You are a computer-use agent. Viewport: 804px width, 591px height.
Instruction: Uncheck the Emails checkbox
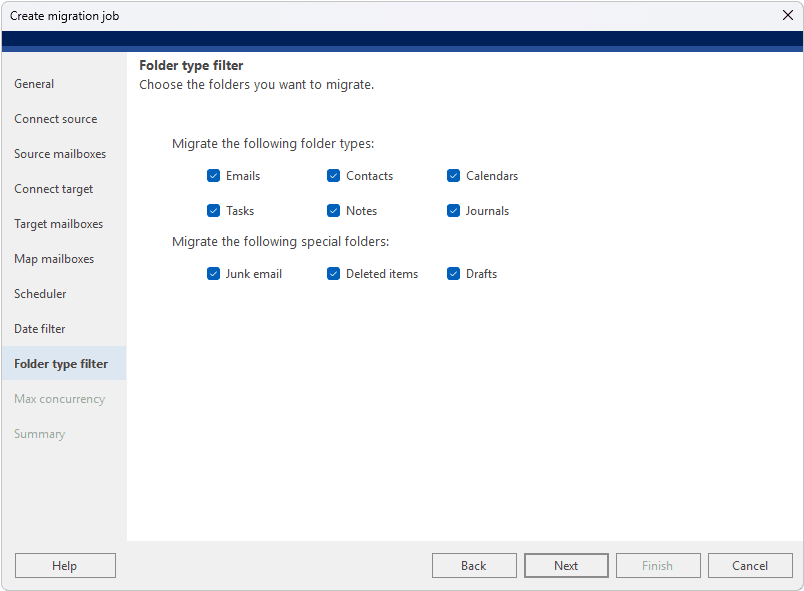[213, 176]
